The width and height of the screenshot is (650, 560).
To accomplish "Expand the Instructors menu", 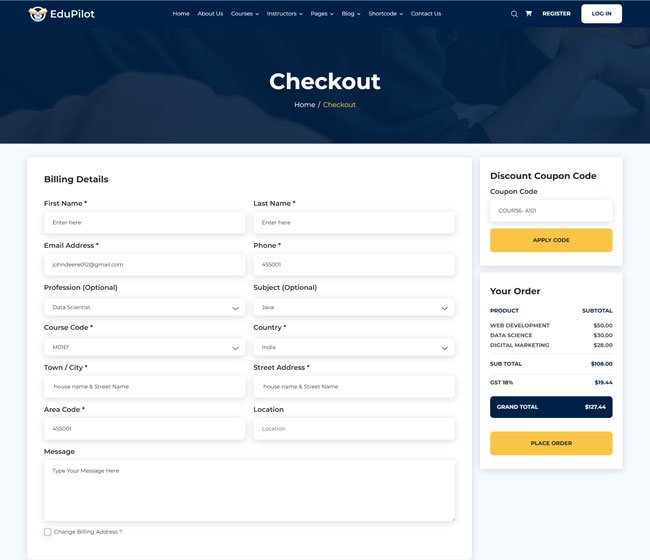I will pyautogui.click(x=284, y=14).
